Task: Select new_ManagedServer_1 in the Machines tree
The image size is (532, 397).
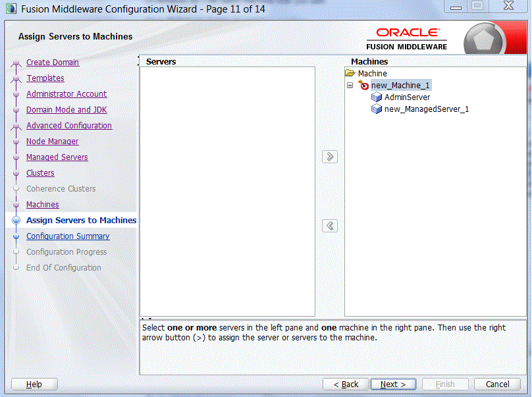Action: click(x=427, y=109)
